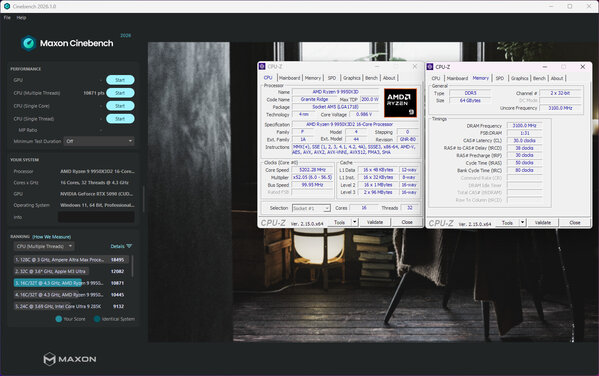
Task: Click the CPU Name field AMD Ryzen 9 9950X3D
Action: coord(335,92)
